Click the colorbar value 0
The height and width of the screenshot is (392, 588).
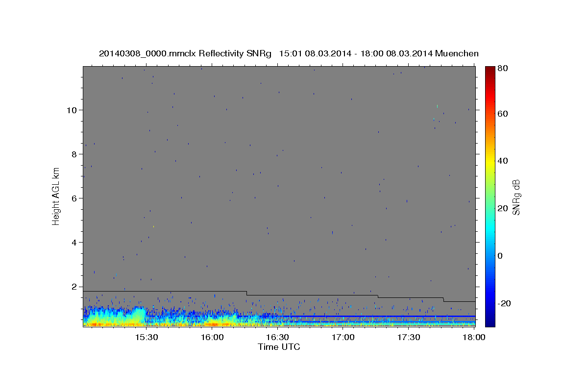(500, 256)
